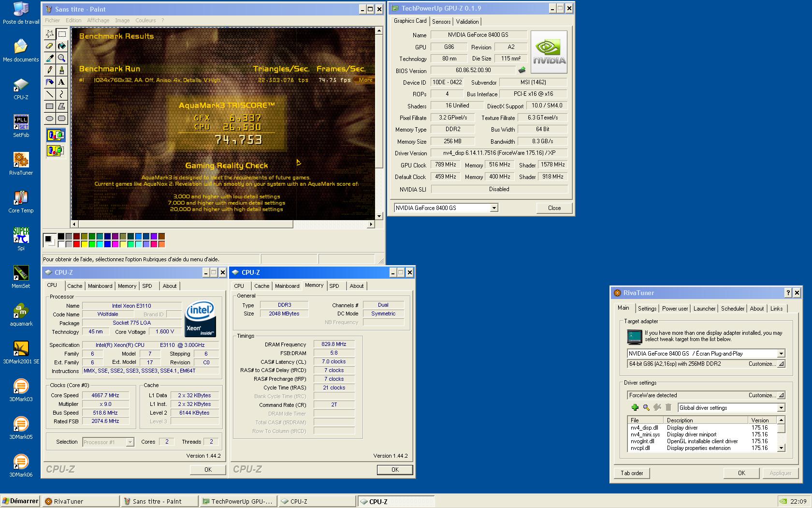Viewport: 812px width, 508px height.
Task: Open Mainboard tab in left CPU-Z window
Action: [100, 286]
